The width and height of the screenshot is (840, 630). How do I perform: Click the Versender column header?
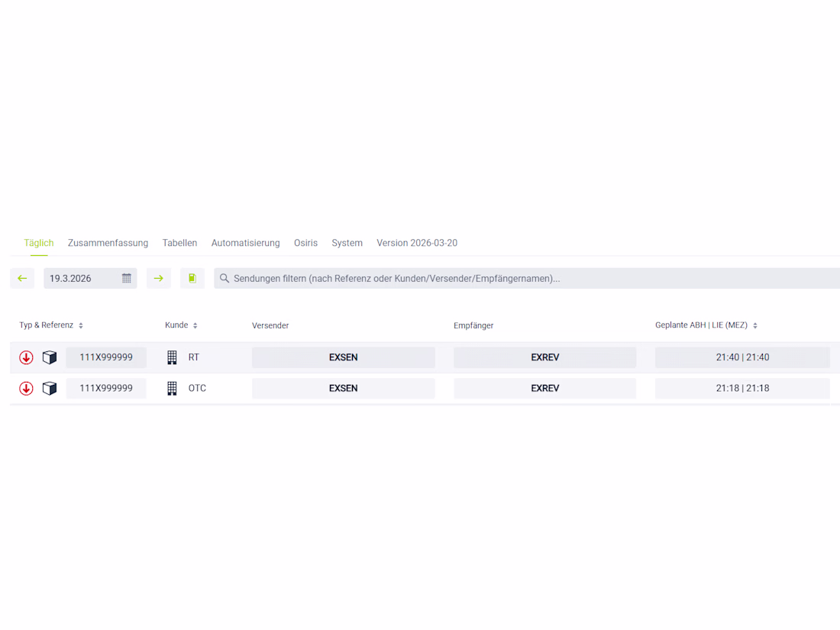[270, 325]
